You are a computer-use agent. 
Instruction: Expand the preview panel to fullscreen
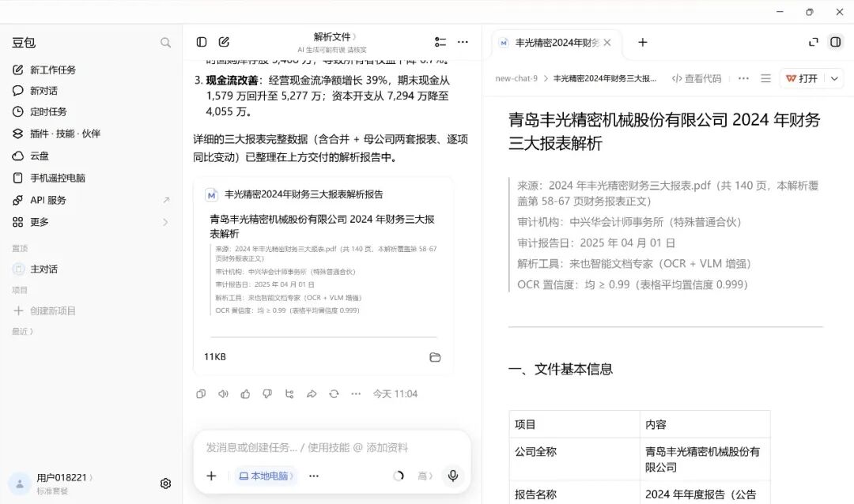coord(813,42)
